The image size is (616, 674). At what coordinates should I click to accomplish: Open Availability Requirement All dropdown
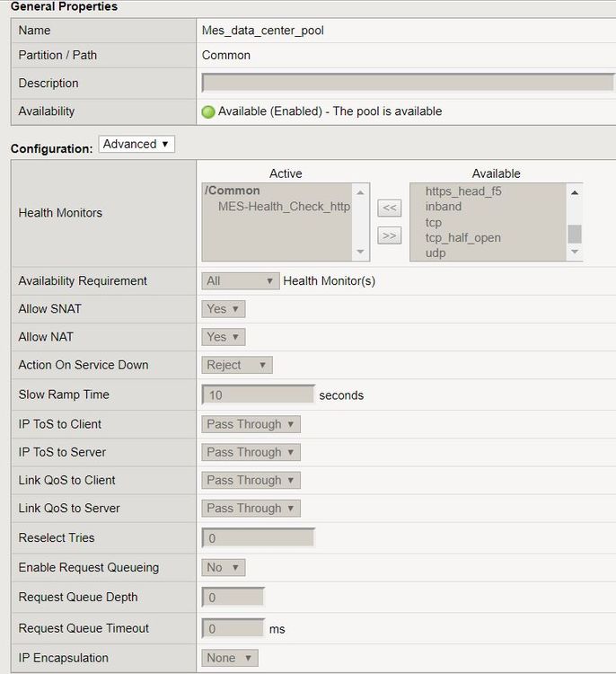241,281
